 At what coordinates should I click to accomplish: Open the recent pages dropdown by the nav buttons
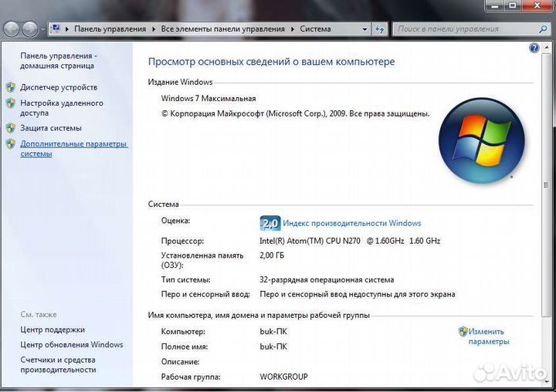click(42, 29)
